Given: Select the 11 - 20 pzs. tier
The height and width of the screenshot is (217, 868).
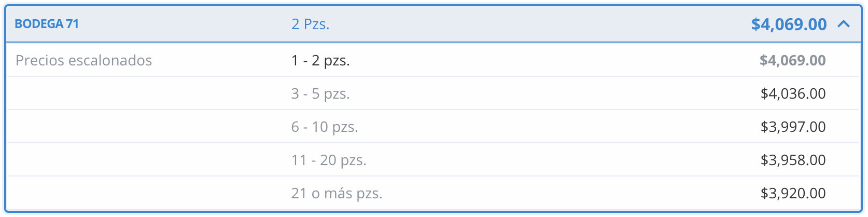Looking at the screenshot, I should [328, 160].
